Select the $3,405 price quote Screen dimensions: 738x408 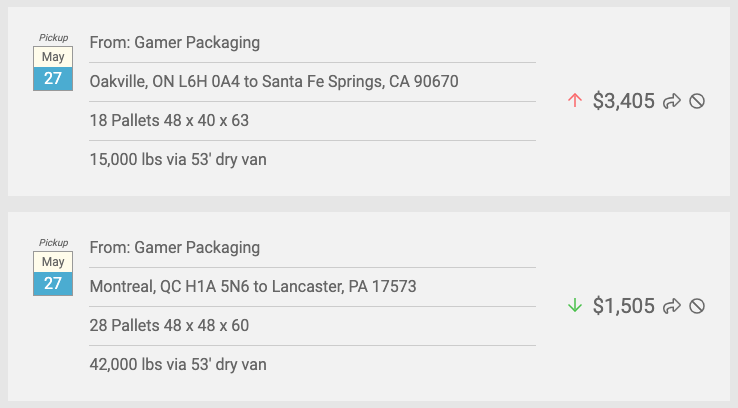[x=623, y=101]
